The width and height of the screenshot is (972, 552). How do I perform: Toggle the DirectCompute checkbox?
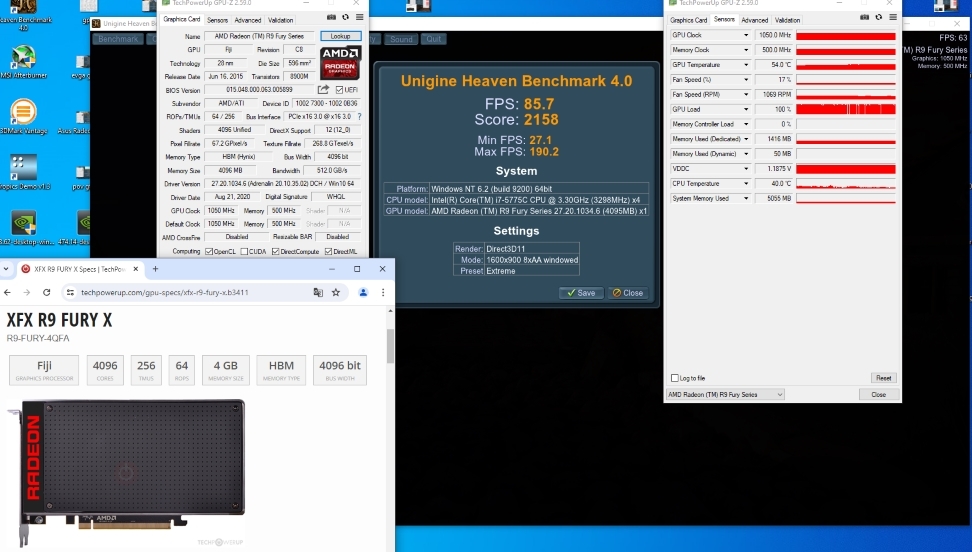pyautogui.click(x=276, y=251)
